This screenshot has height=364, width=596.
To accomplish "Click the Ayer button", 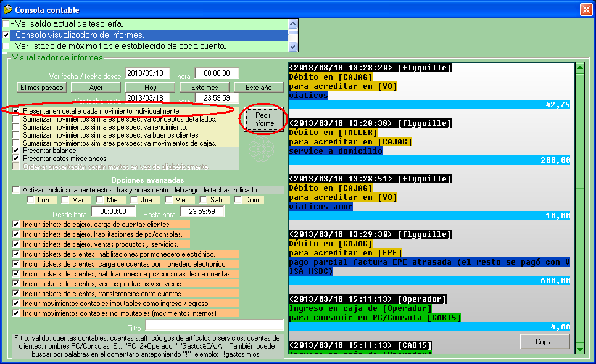I will [96, 88].
